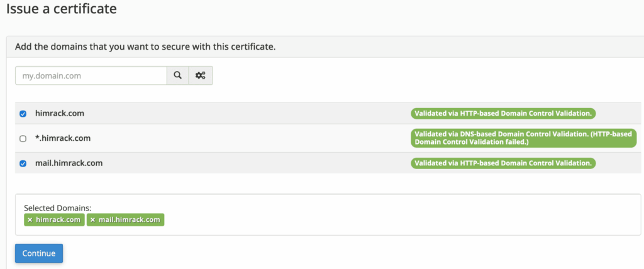Check the *.himrack.com wildcard checkbox
Image resolution: width=644 pixels, height=269 pixels.
pos(23,139)
